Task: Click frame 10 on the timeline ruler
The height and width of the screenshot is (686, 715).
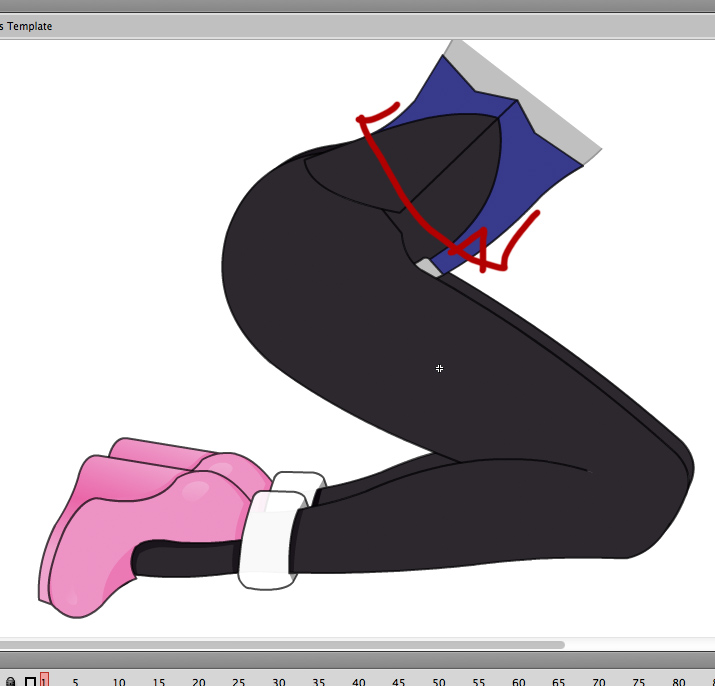Action: coord(118,681)
